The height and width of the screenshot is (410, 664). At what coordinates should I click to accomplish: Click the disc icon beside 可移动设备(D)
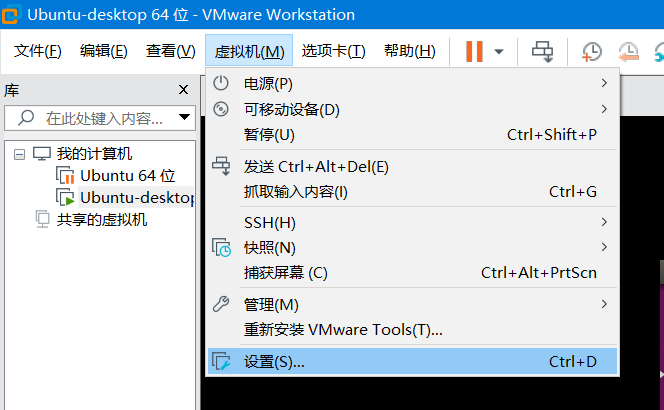(x=221, y=109)
